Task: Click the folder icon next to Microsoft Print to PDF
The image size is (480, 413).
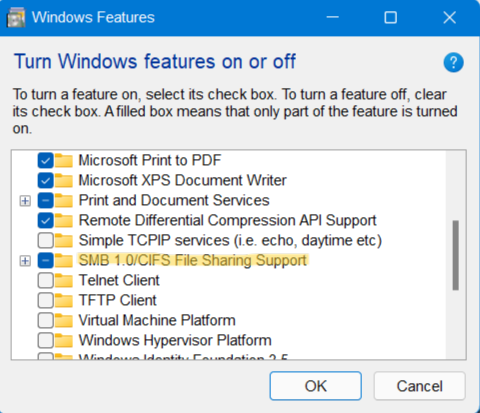Action: [63, 160]
